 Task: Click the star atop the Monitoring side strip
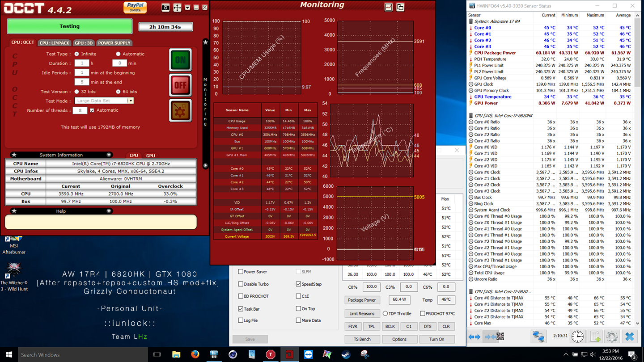click(x=205, y=42)
